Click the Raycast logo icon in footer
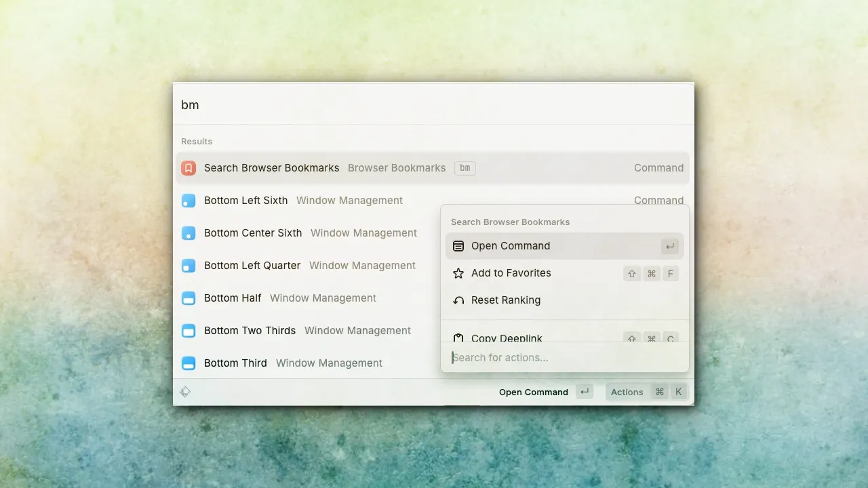 pyautogui.click(x=185, y=392)
